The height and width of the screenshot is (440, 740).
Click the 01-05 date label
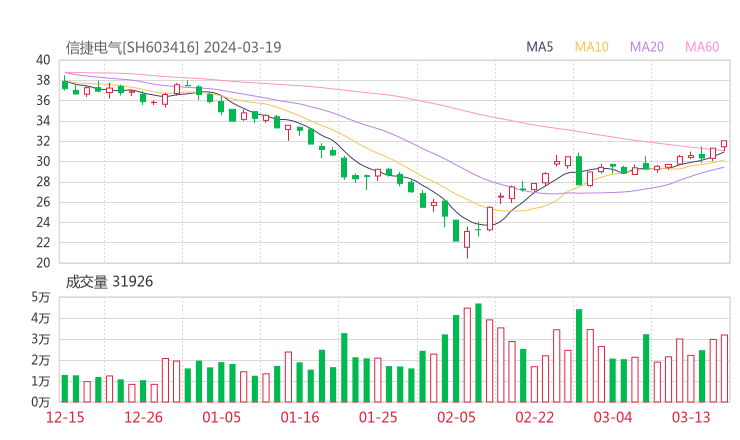[x=221, y=417]
